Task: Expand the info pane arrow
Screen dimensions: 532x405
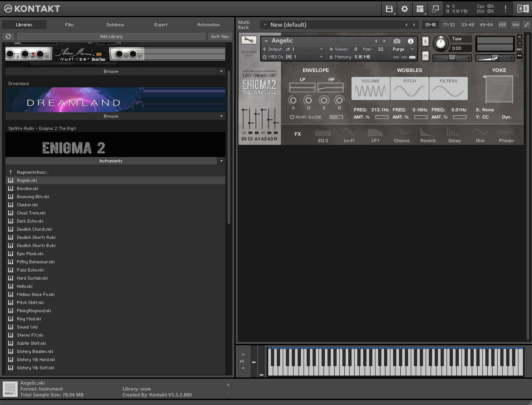Action: click(228, 385)
